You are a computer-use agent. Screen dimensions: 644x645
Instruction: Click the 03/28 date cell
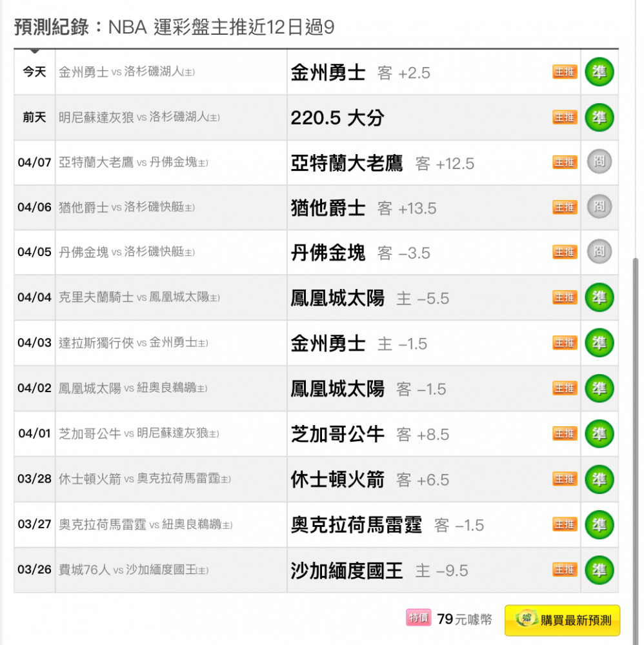[35, 479]
